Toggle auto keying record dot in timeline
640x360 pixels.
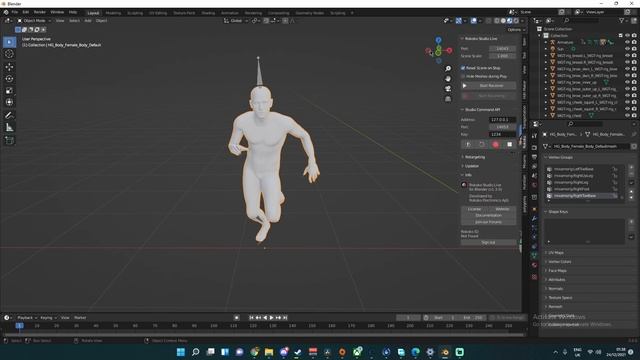click(237, 318)
